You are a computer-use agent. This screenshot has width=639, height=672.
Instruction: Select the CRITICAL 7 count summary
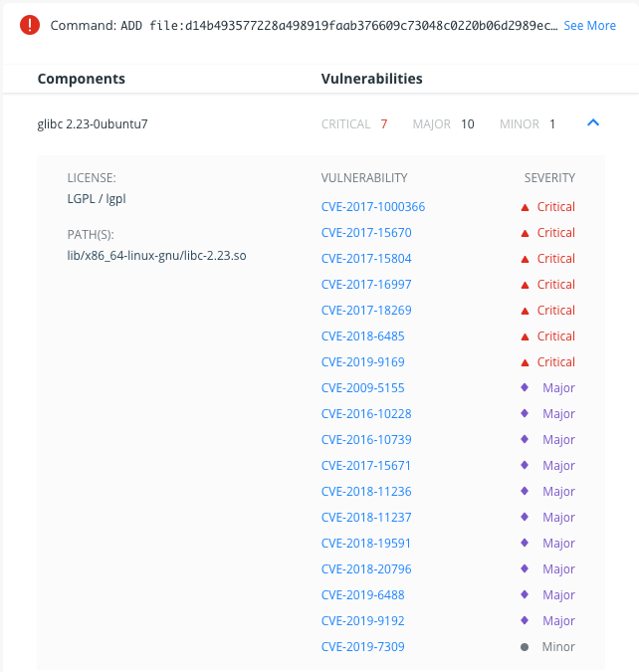click(354, 124)
